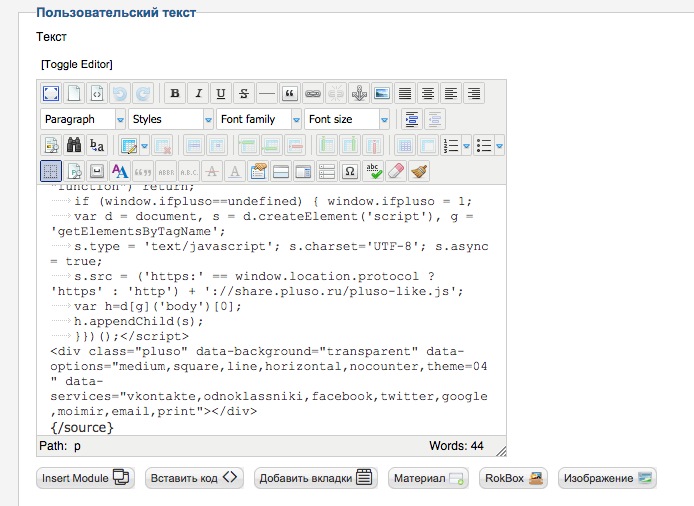694x506 pixels.
Task: Open the Font size dropdown
Action: [x=347, y=119]
